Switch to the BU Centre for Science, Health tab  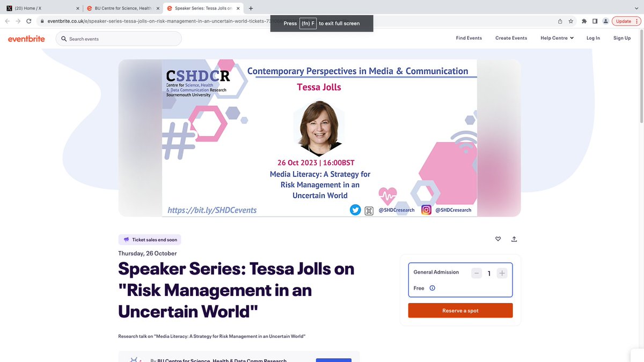point(123,8)
